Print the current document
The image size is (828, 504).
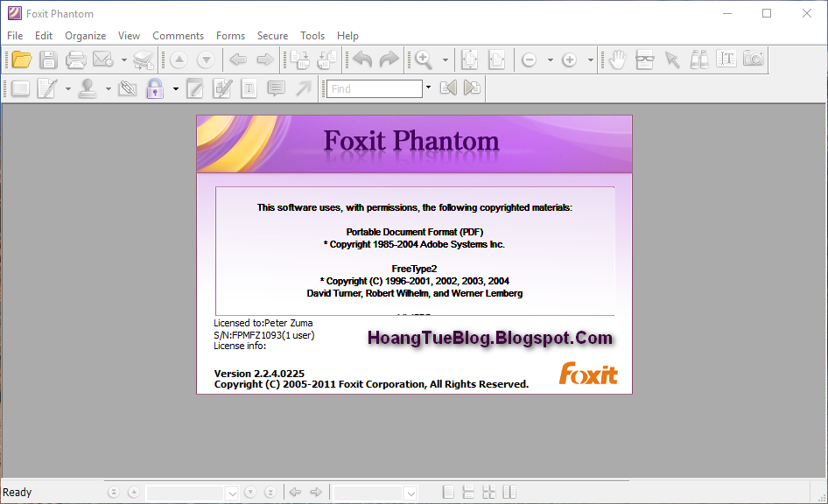pos(77,59)
